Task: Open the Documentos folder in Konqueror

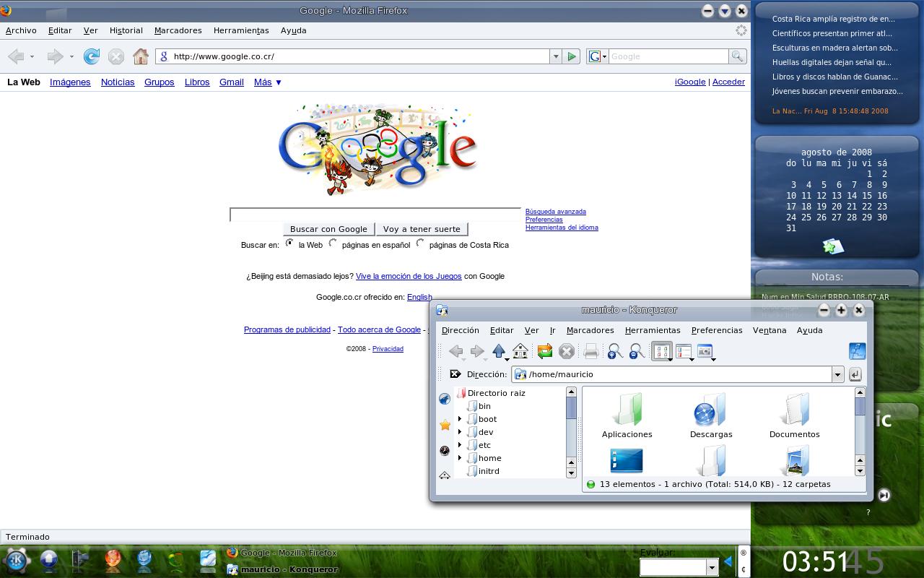Action: coord(794,415)
